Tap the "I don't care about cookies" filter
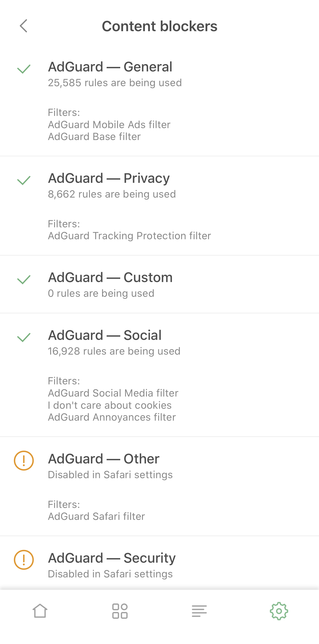 (110, 405)
